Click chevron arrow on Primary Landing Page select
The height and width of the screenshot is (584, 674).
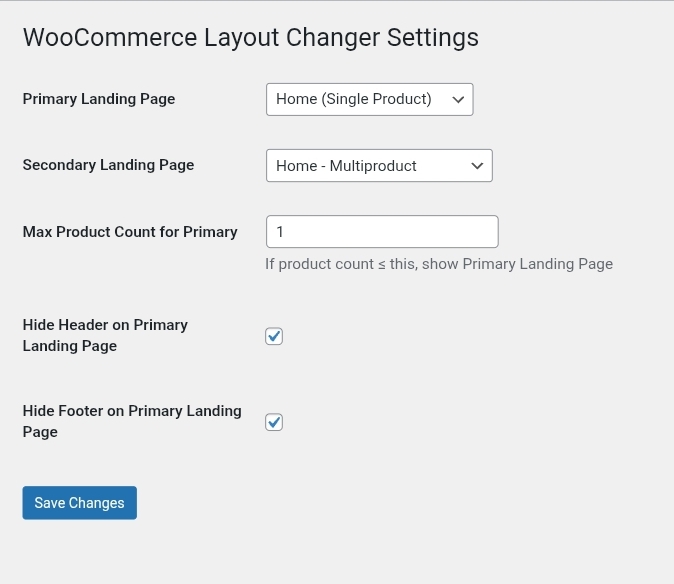pos(458,99)
